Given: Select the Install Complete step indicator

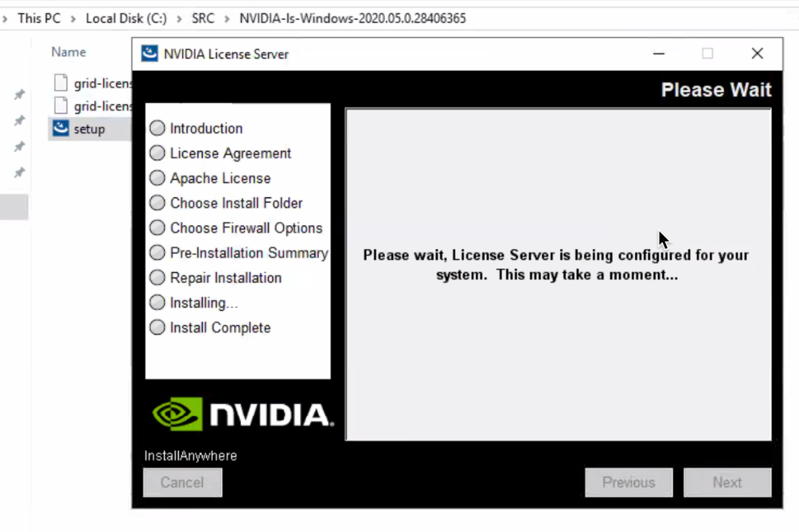Looking at the screenshot, I should [158, 328].
